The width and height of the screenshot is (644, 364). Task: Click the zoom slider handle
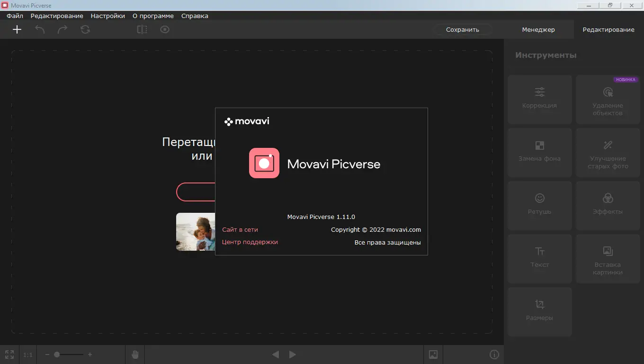[57, 355]
